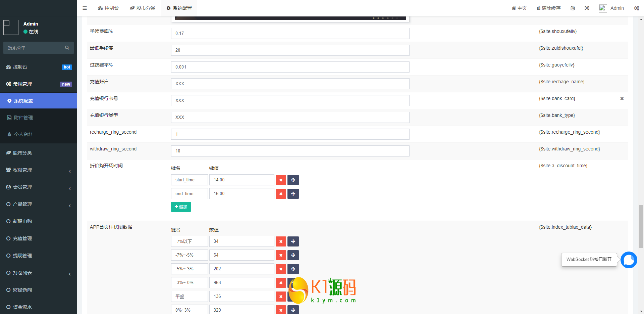Enter fullscreen mode using the expand icon

(x=587, y=8)
